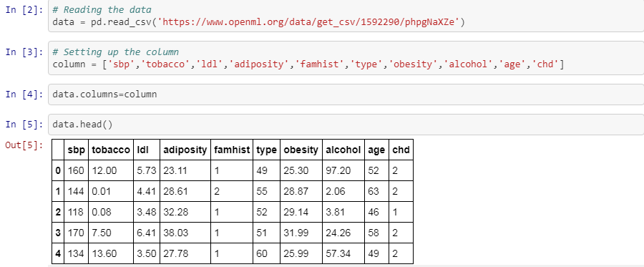Click adiposity value 32.28
This screenshot has width=644, height=267.
click(x=176, y=212)
